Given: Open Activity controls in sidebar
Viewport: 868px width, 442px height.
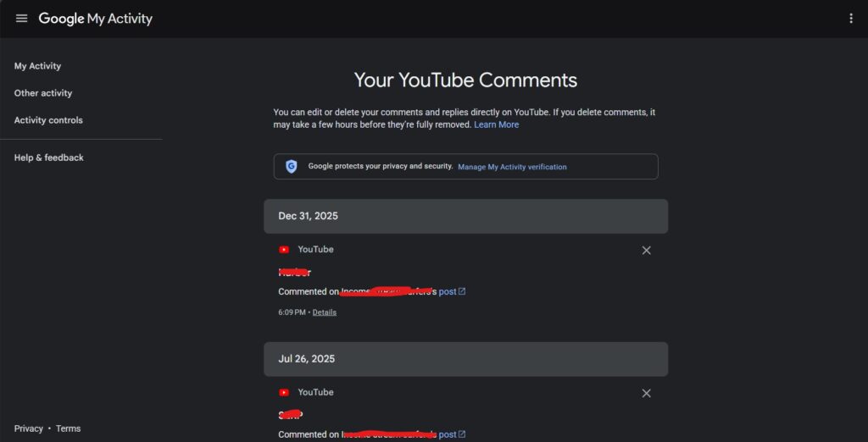Looking at the screenshot, I should 48,120.
